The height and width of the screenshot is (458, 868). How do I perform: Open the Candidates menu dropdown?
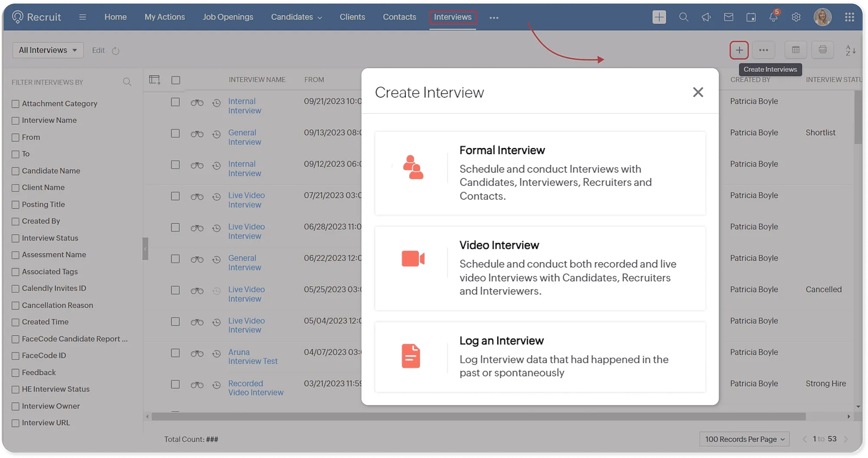click(296, 17)
